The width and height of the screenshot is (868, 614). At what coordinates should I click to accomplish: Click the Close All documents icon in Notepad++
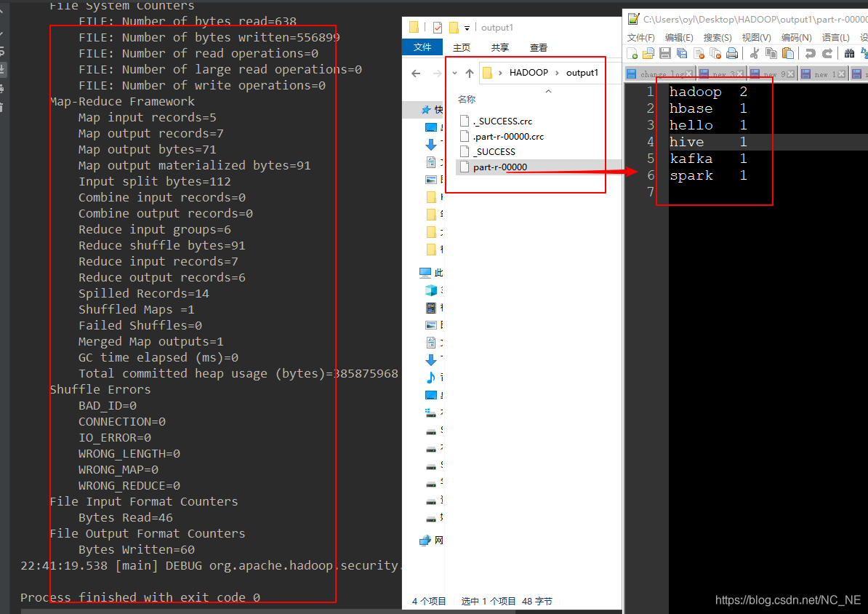715,53
